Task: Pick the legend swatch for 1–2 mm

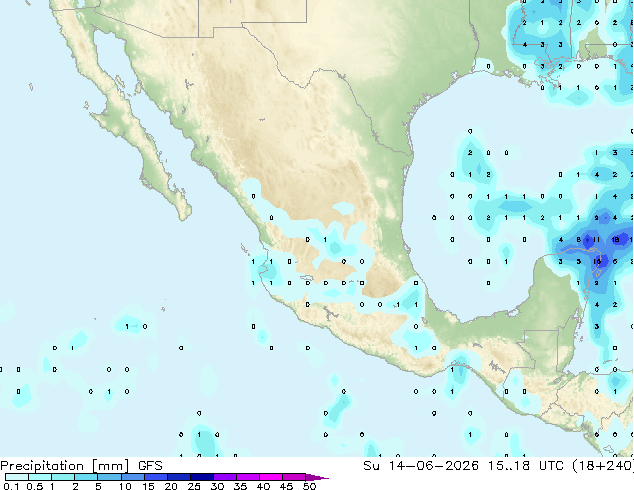Action: coord(63,477)
